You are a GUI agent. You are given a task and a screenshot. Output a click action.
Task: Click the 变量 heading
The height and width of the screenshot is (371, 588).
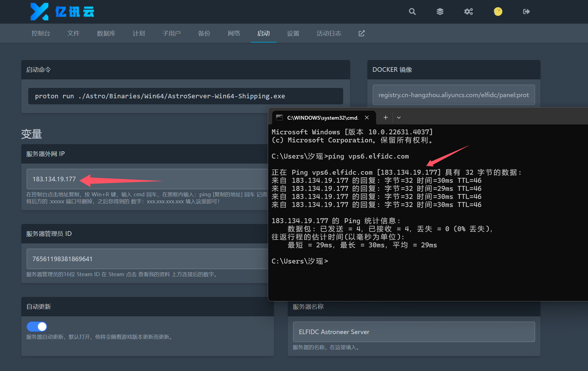pyautogui.click(x=32, y=134)
